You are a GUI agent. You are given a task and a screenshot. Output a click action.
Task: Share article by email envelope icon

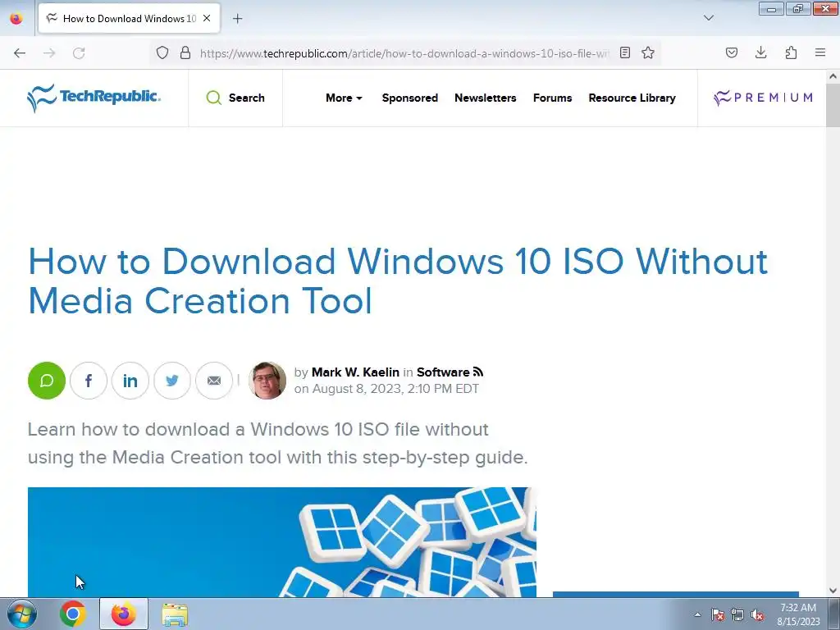(x=214, y=381)
